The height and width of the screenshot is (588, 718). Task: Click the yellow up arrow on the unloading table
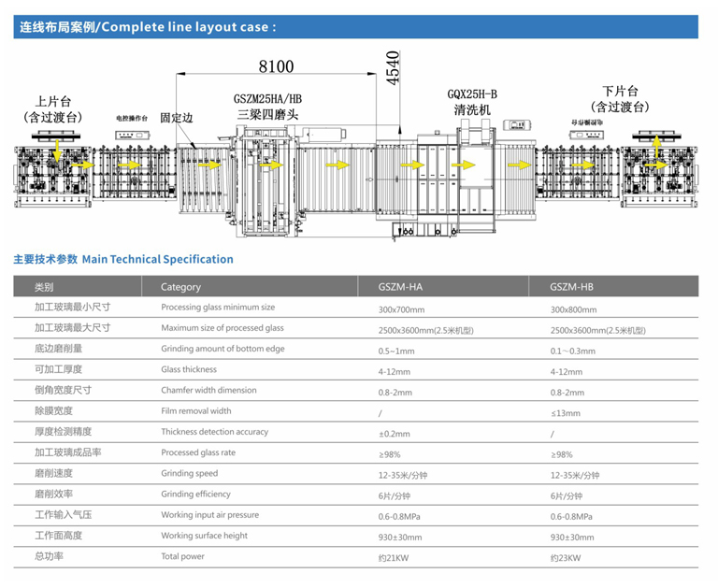pos(655,143)
